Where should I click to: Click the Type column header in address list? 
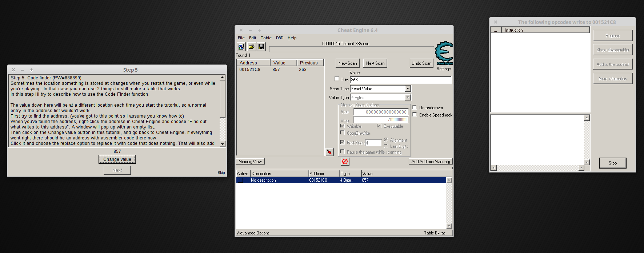351,174
